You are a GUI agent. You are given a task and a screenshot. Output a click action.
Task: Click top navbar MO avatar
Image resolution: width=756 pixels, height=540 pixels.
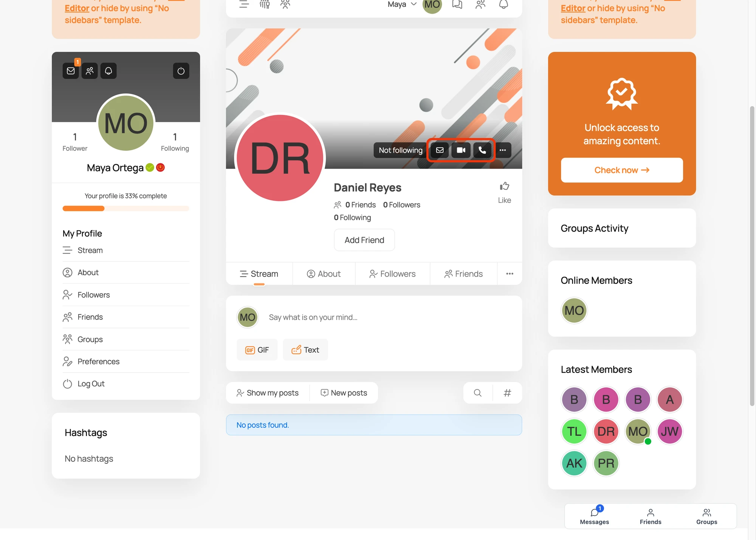point(432,5)
